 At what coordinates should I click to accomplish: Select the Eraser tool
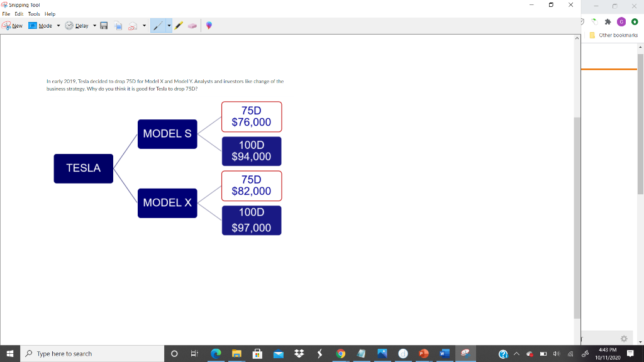192,25
